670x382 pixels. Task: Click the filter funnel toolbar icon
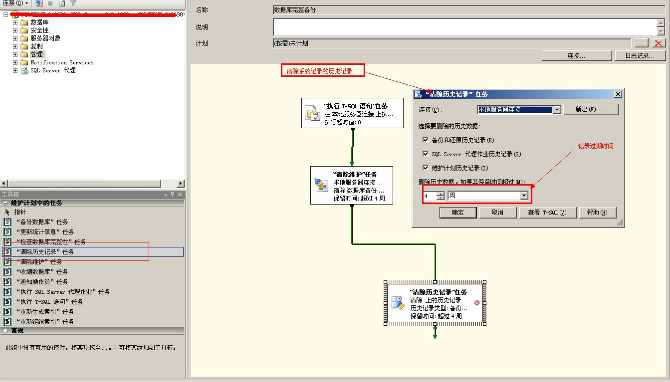pyautogui.click(x=73, y=3)
